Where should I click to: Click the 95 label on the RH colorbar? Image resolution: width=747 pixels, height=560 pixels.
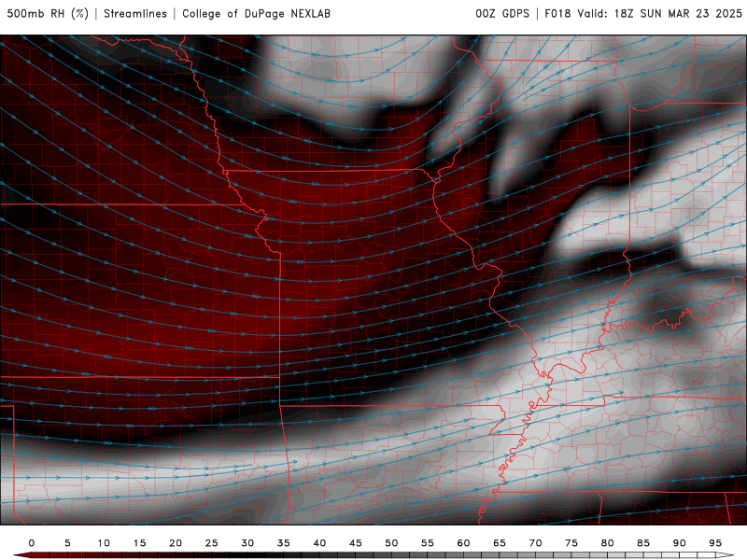[715, 543]
